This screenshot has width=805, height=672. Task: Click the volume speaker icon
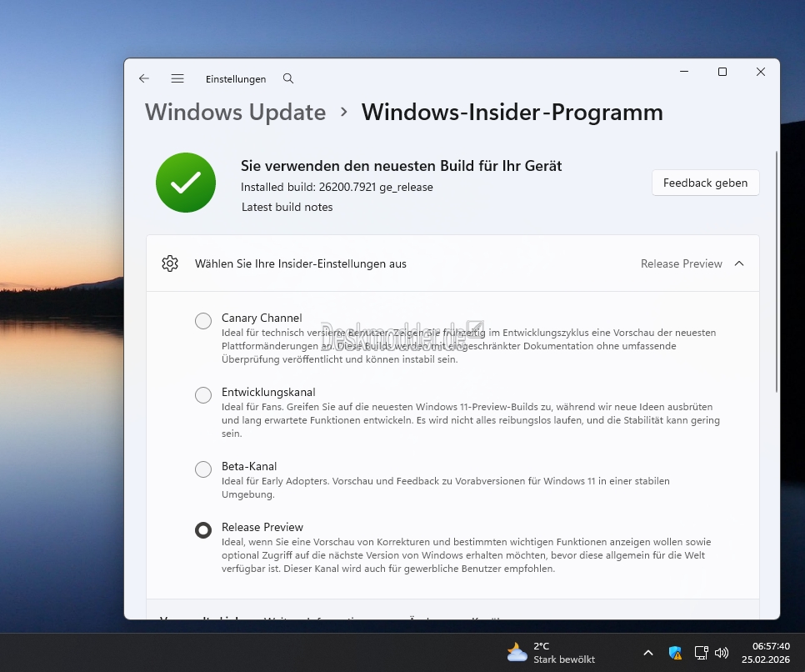tap(722, 653)
